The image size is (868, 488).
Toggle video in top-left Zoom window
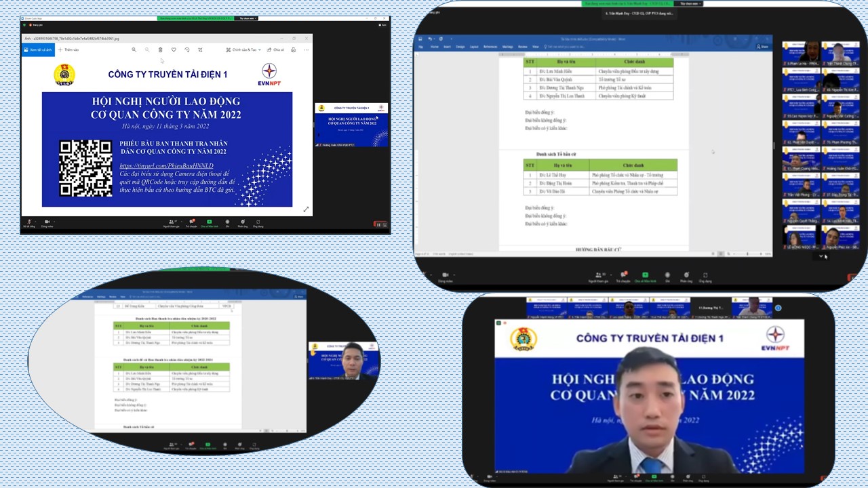coord(47,223)
